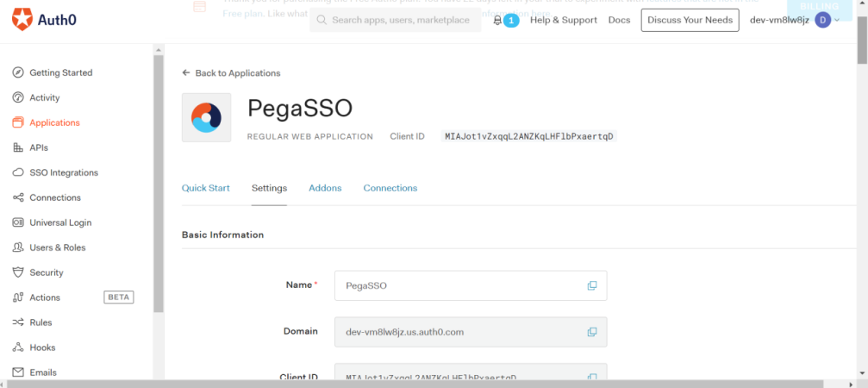Open the Connections tab of PegaSSO
The width and height of the screenshot is (868, 388).
tap(390, 188)
